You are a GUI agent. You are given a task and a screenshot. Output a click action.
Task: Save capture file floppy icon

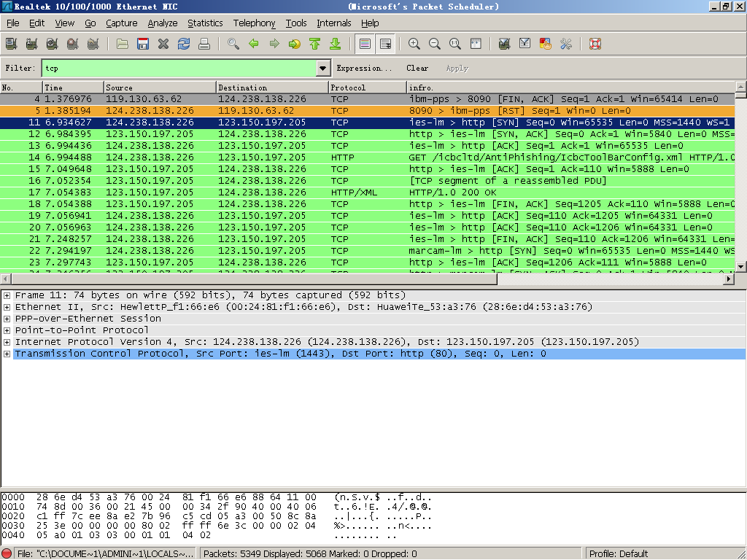pos(143,44)
